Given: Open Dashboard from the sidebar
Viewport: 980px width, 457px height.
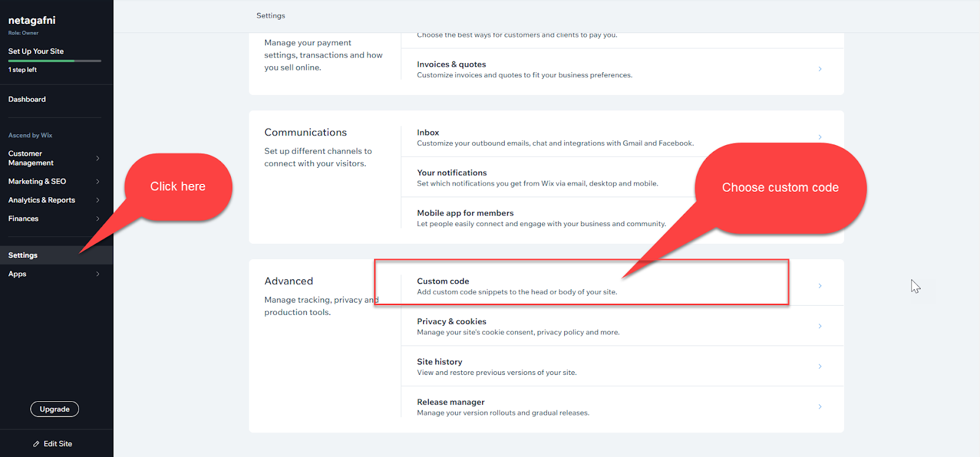Looking at the screenshot, I should coord(27,99).
